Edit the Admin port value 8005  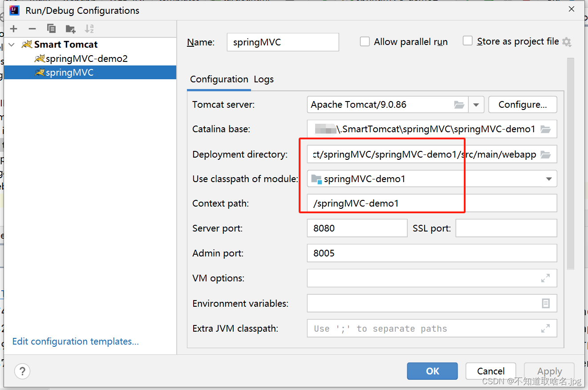[432, 253]
